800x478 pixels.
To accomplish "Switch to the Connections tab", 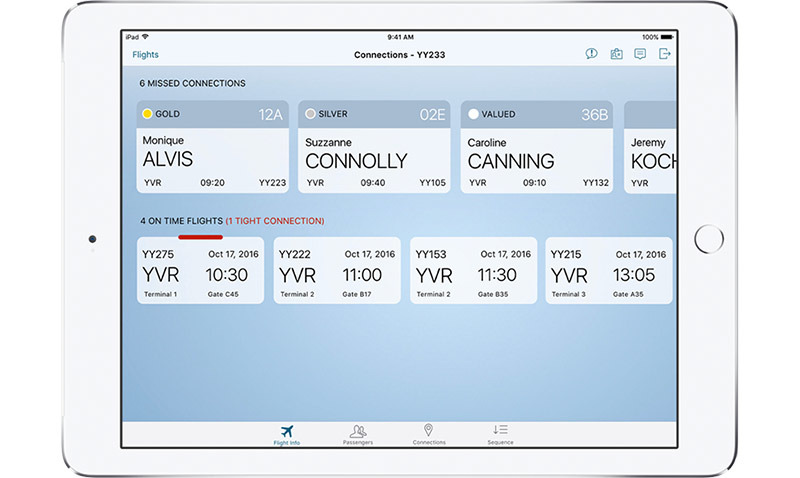I will [x=429, y=435].
